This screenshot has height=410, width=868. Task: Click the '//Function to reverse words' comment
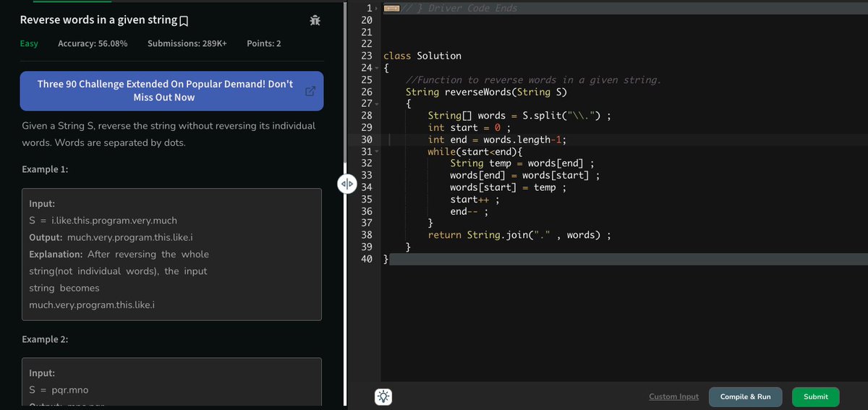[534, 80]
